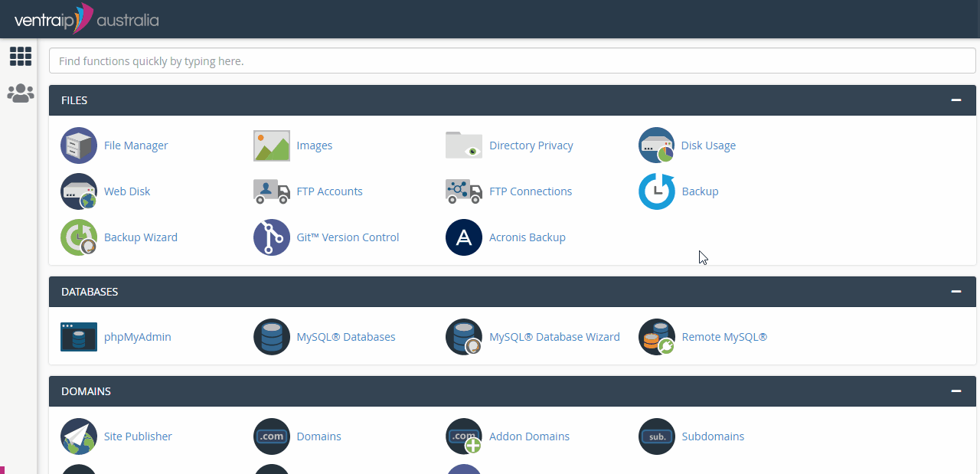Open the Domains .com icon
The image size is (980, 474).
[272, 436]
